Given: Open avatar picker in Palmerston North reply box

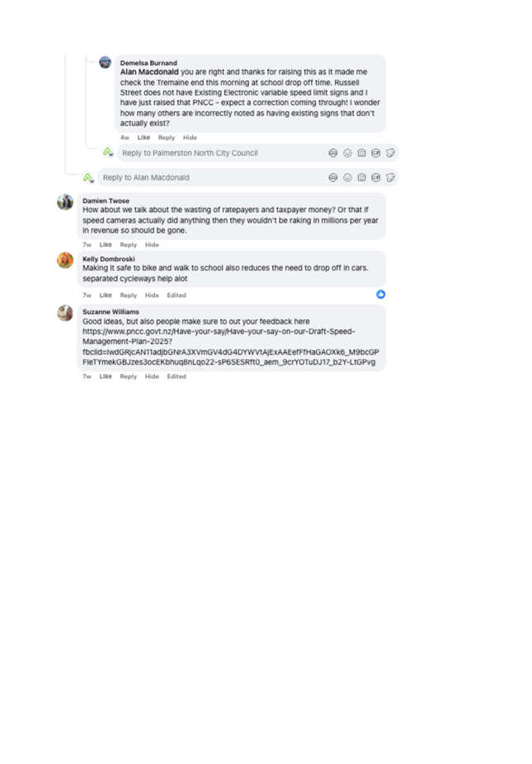Looking at the screenshot, I should [x=332, y=153].
